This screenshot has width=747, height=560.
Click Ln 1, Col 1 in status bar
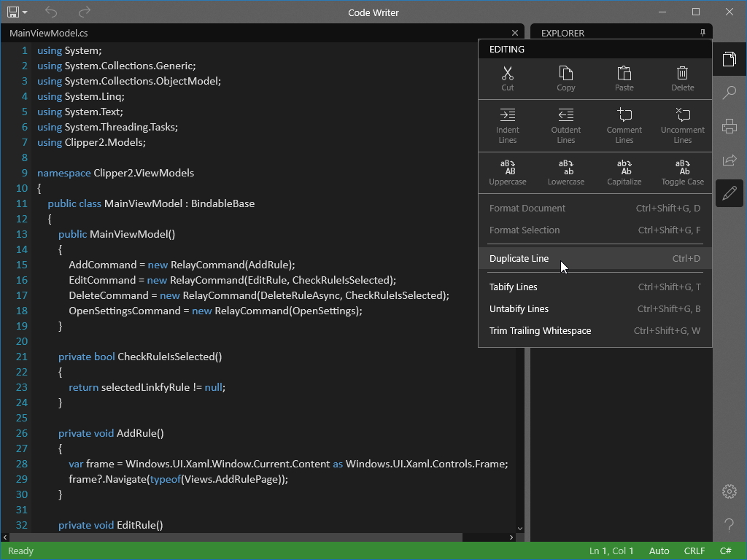click(x=611, y=551)
